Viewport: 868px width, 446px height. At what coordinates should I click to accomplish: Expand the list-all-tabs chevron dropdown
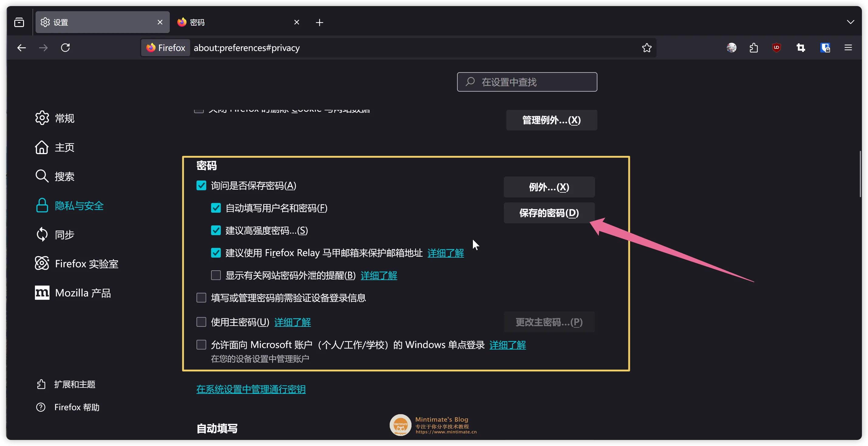850,22
